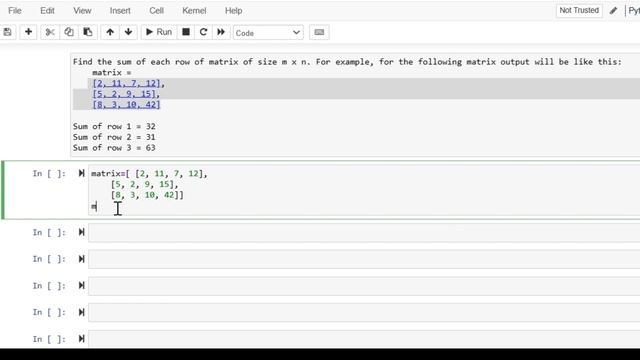Open the command palette keyboard icon

point(319,32)
